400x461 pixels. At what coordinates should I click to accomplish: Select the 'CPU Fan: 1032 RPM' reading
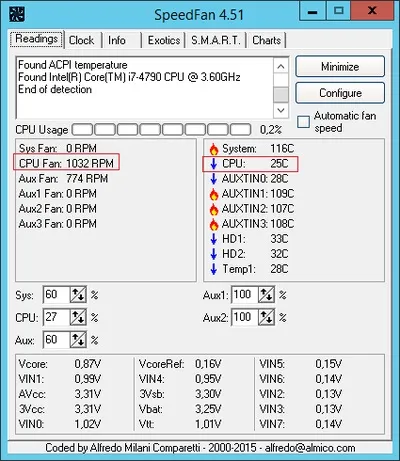click(x=66, y=163)
